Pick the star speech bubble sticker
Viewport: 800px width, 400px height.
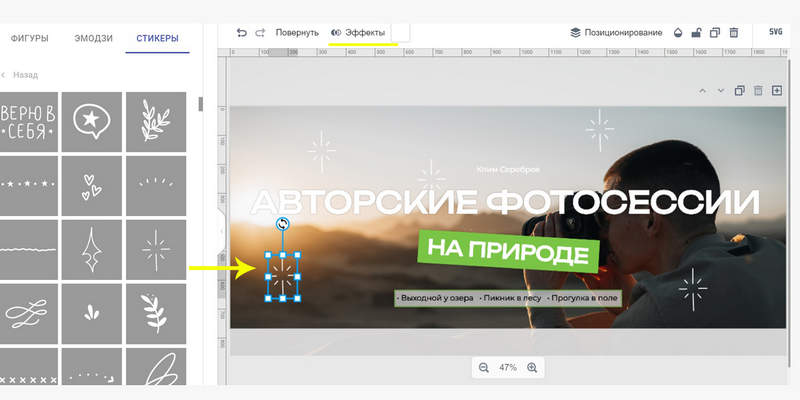[x=92, y=122]
